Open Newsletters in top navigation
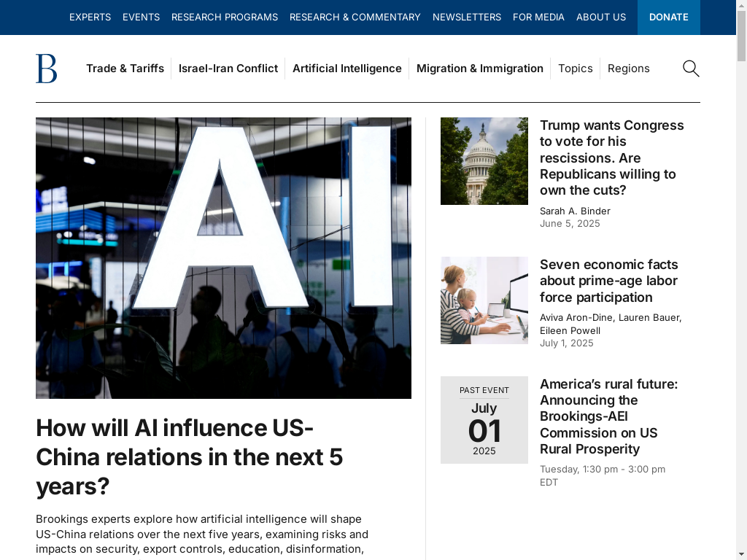The image size is (747, 560). click(467, 17)
